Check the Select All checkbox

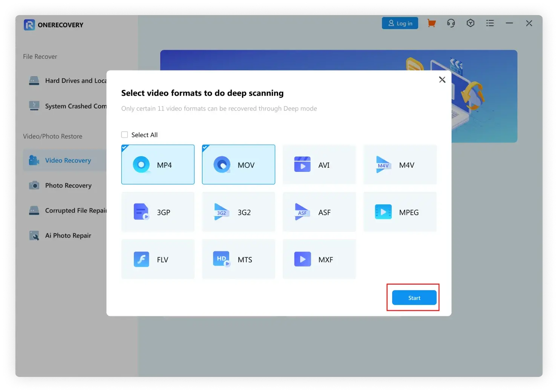click(125, 135)
